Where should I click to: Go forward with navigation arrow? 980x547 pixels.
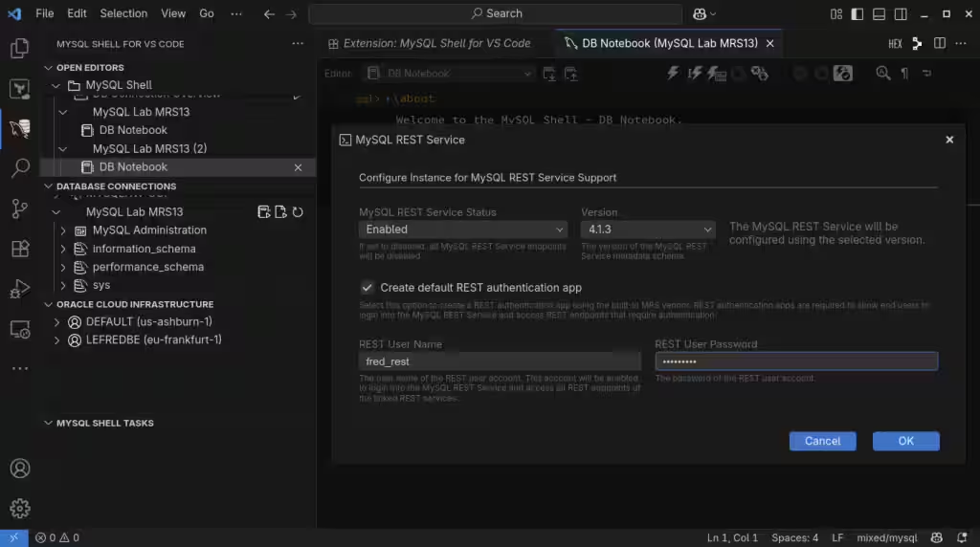(291, 13)
